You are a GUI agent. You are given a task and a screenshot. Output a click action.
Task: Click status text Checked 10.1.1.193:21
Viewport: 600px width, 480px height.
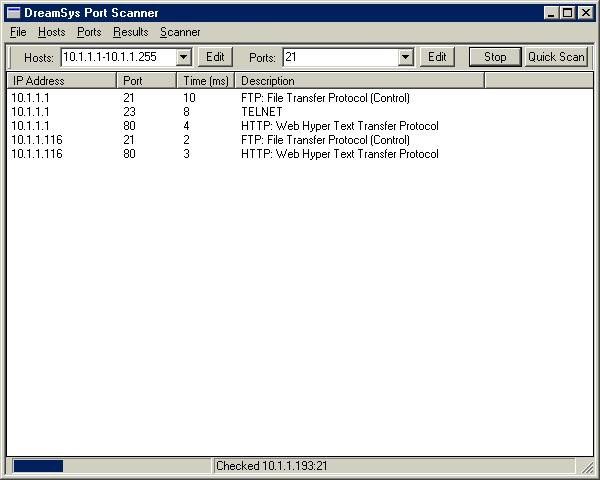coord(271,466)
